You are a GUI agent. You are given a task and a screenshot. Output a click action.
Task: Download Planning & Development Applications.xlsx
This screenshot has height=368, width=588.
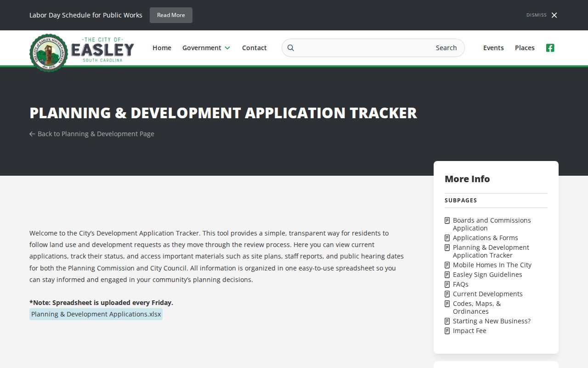tap(96, 314)
